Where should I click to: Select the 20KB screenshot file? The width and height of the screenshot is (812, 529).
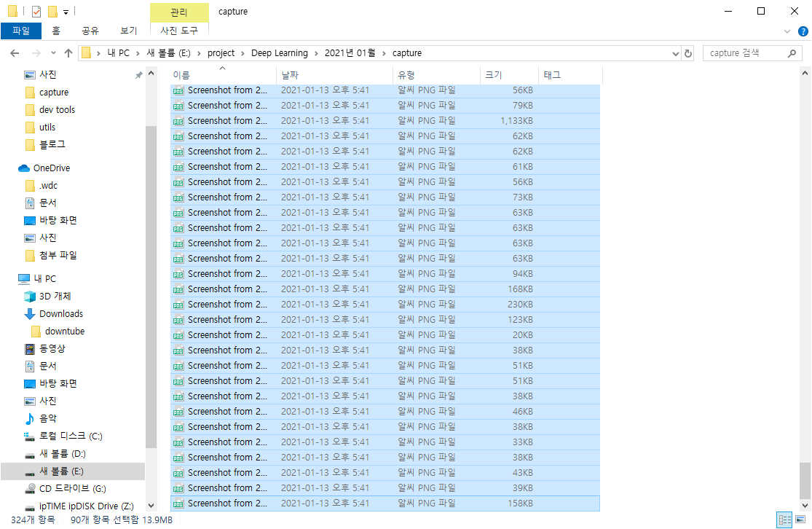point(385,334)
